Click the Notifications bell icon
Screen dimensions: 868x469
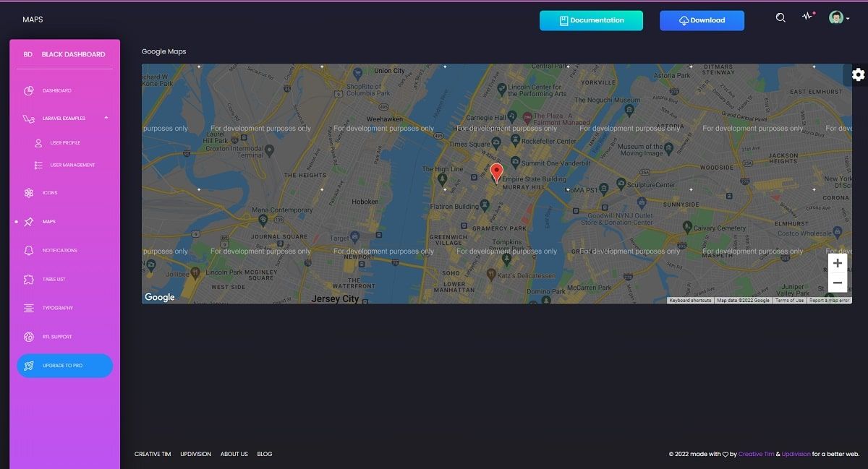coord(29,251)
